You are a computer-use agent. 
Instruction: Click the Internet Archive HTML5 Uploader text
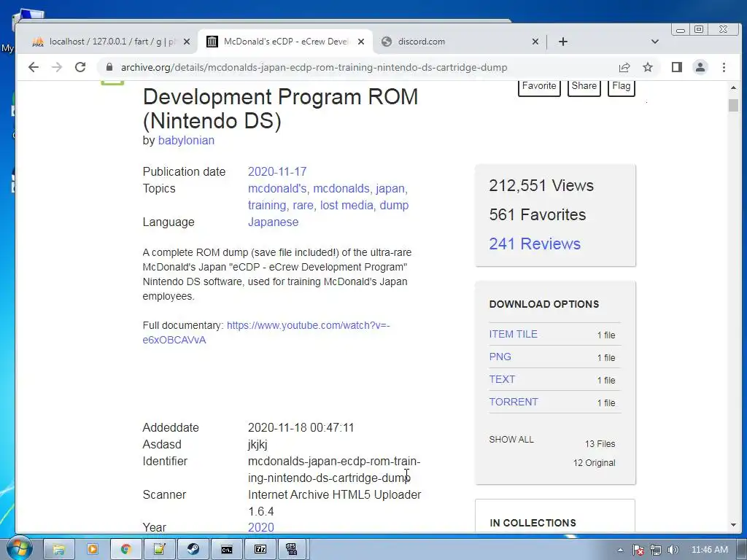334,495
